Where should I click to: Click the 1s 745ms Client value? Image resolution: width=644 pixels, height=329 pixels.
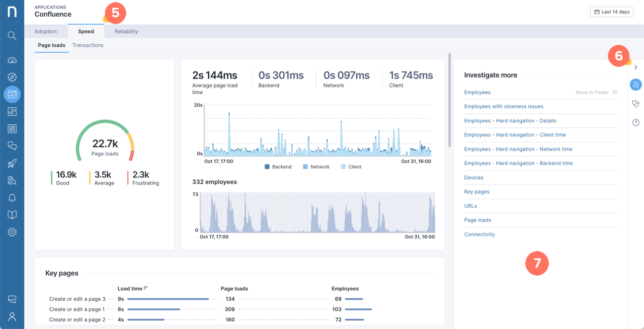coord(411,75)
